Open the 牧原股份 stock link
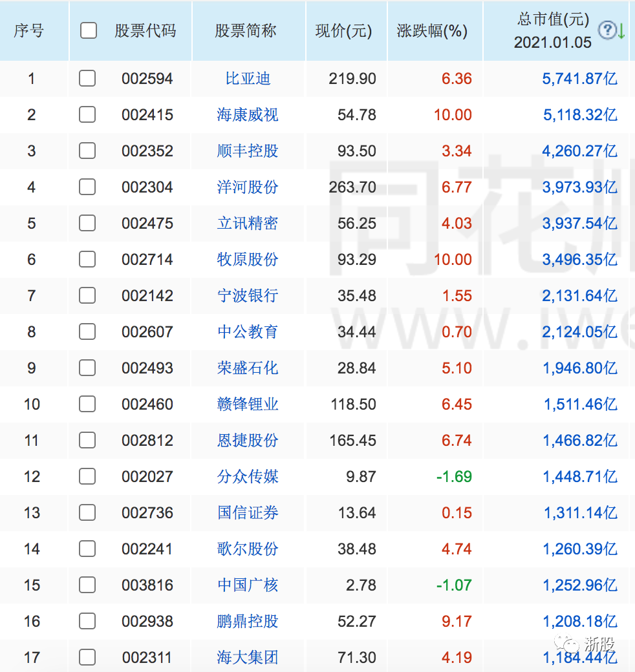 tap(248, 259)
